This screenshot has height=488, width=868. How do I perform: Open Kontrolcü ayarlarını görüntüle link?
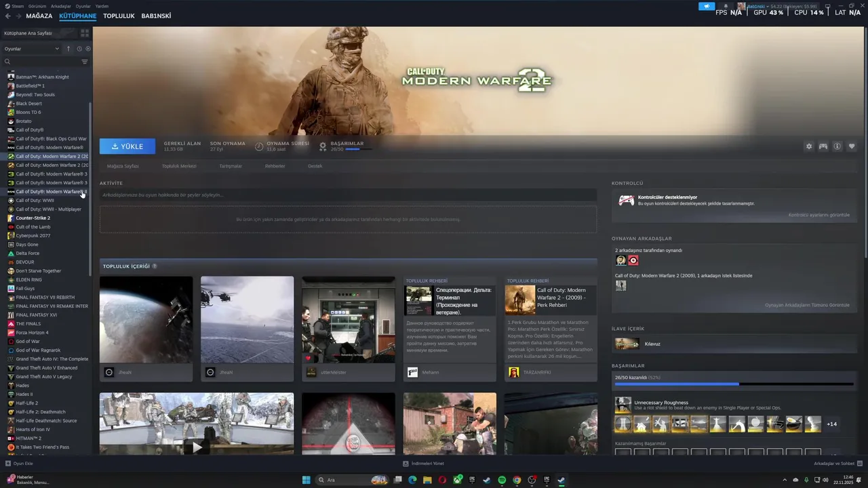click(818, 215)
